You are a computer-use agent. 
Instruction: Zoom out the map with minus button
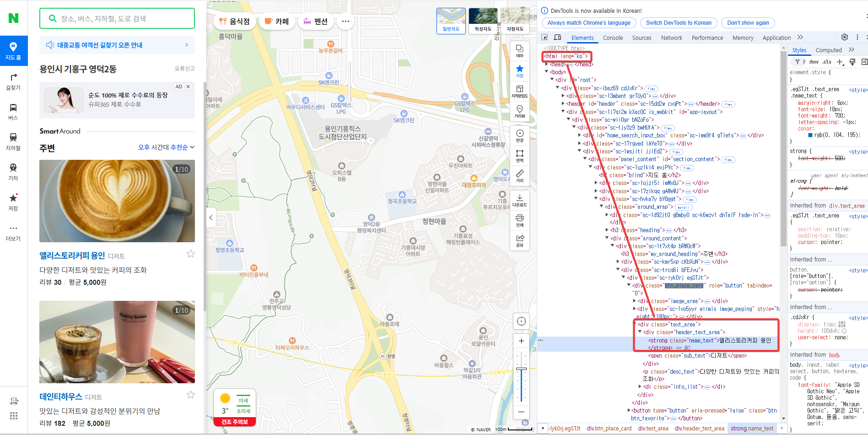[521, 412]
